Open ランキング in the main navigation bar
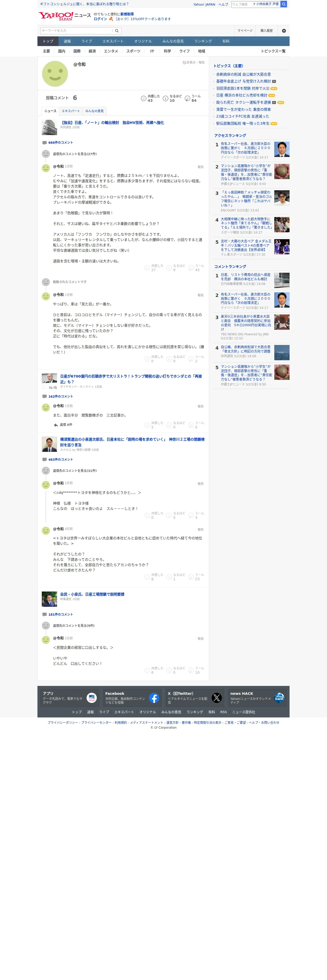Screen dimensions: 327x980 click(x=203, y=41)
